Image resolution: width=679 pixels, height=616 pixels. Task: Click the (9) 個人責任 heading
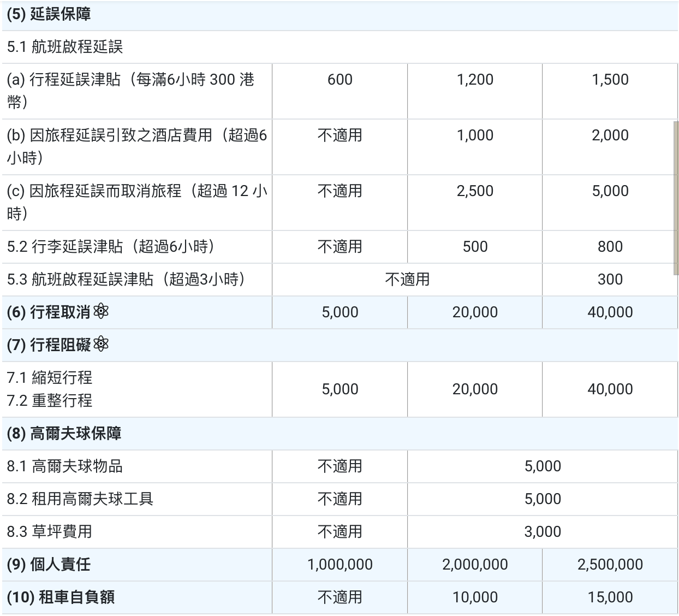pyautogui.click(x=49, y=565)
